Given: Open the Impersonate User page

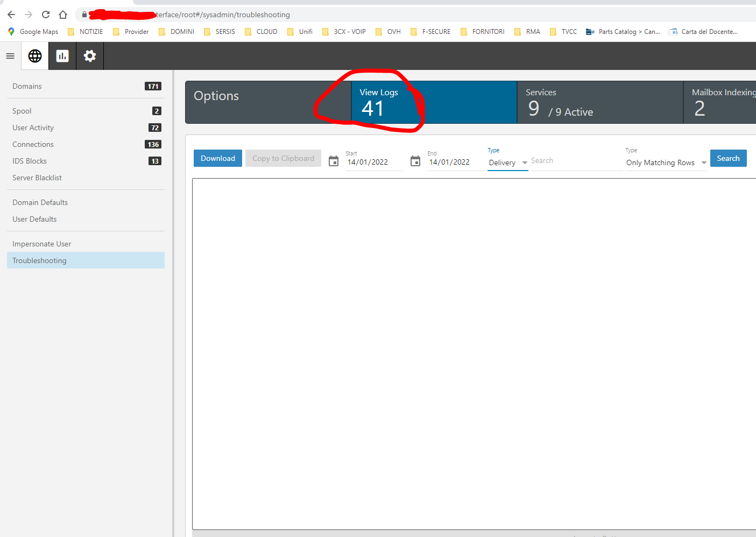Looking at the screenshot, I should [42, 244].
